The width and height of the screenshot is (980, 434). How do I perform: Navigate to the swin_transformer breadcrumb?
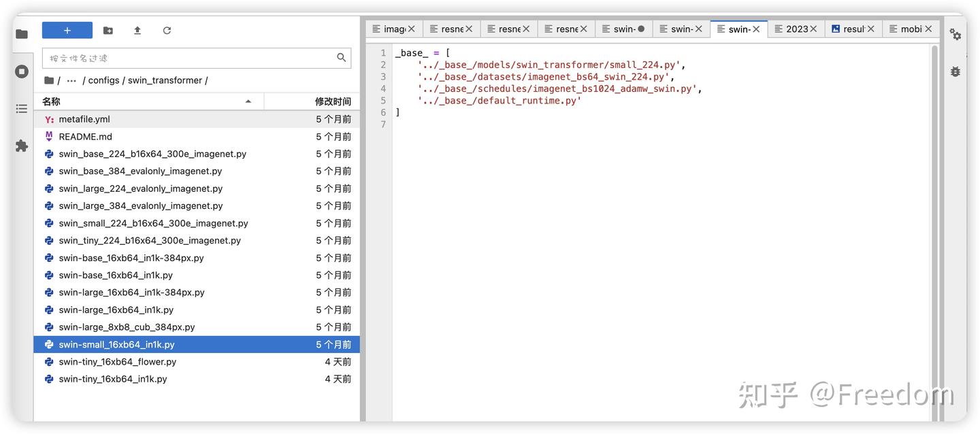tap(165, 80)
